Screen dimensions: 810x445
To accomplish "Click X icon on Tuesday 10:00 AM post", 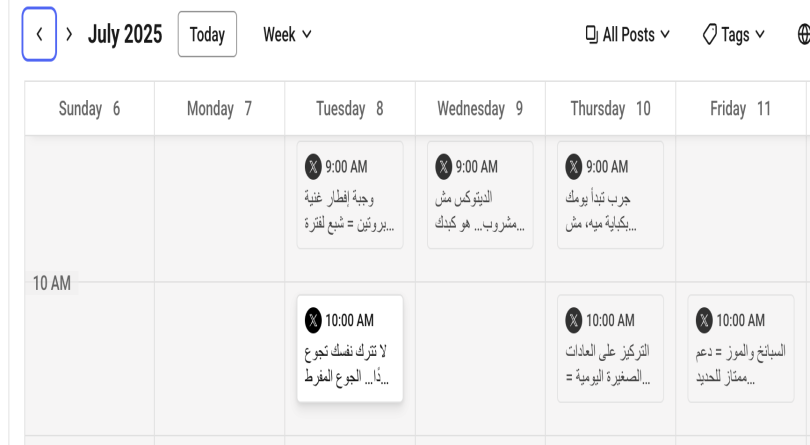I will coord(313,320).
